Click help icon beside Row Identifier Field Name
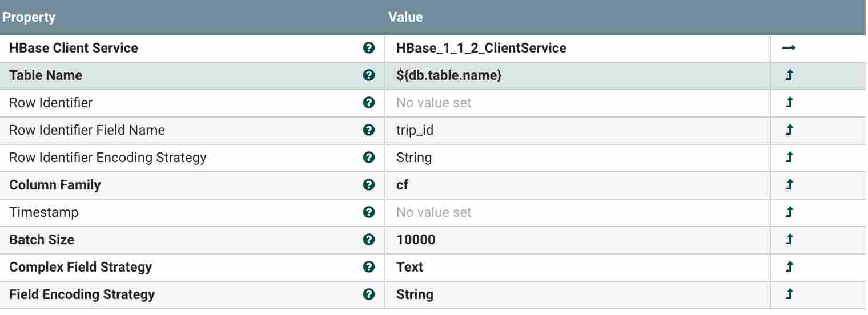This screenshot has height=315, width=868. 369,130
